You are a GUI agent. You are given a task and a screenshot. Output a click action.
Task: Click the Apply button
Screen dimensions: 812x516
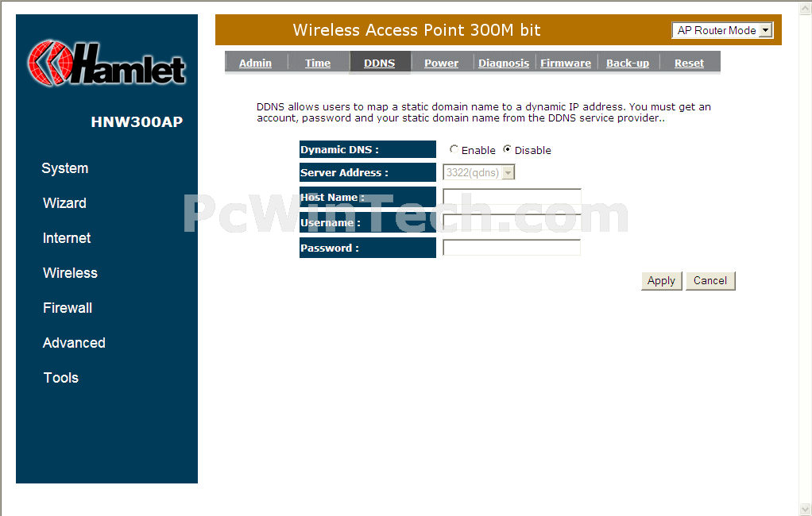tap(661, 281)
